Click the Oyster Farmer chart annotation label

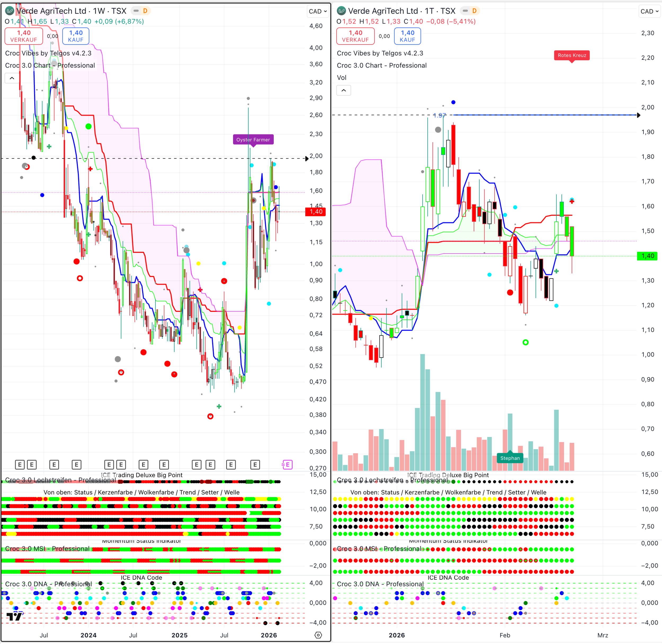[253, 140]
